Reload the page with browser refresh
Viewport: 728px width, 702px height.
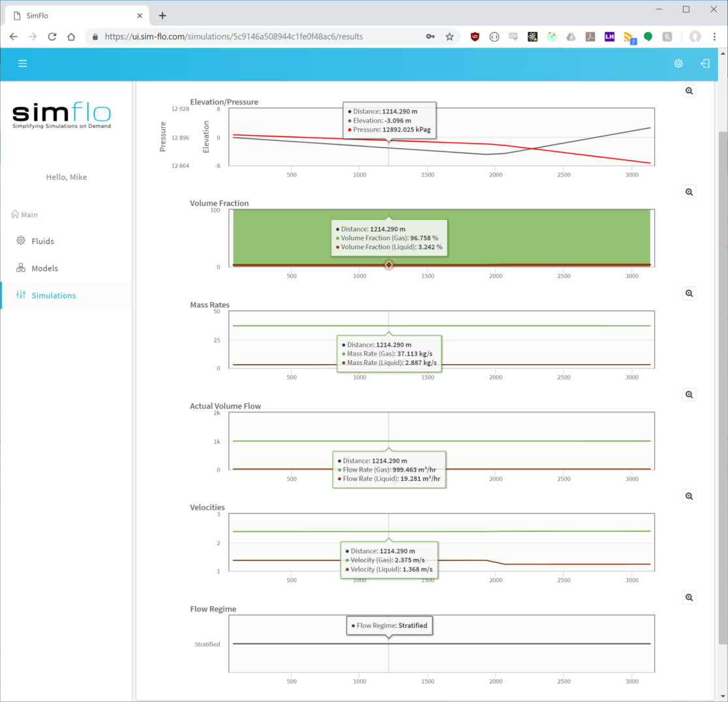(52, 37)
